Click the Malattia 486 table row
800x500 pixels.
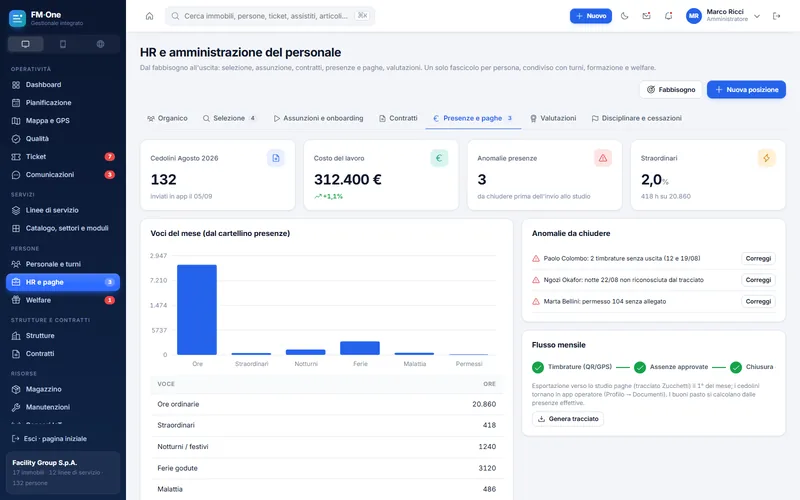pos(327,489)
